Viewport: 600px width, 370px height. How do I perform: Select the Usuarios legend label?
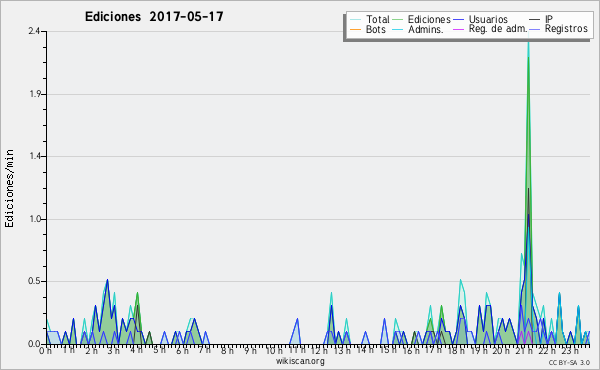[x=488, y=19]
